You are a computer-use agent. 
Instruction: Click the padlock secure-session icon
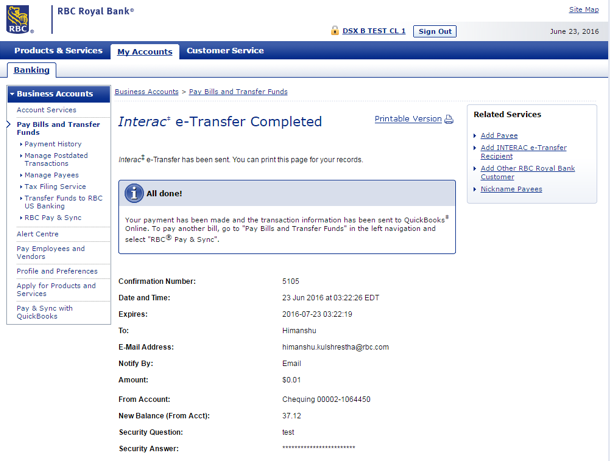click(x=335, y=30)
